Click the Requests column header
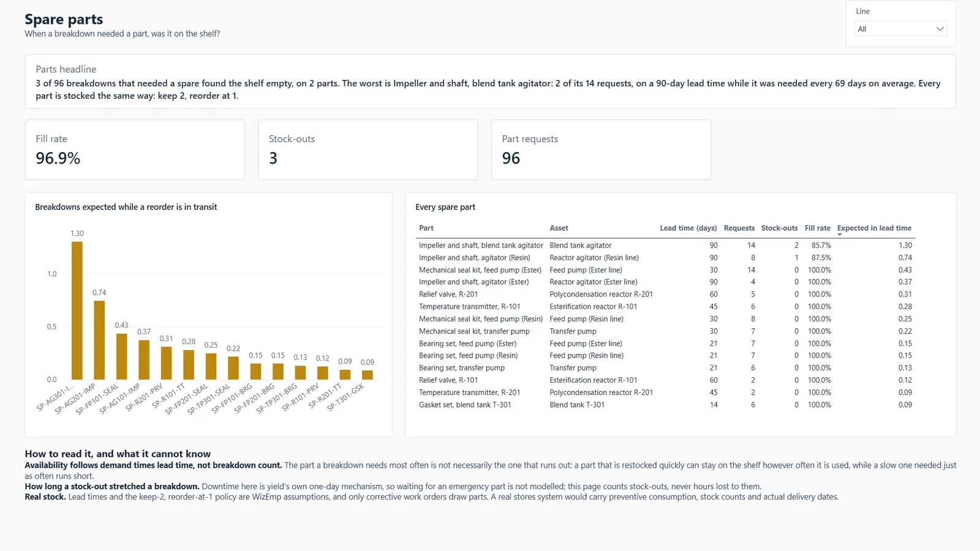The width and height of the screenshot is (980, 551). coord(739,228)
